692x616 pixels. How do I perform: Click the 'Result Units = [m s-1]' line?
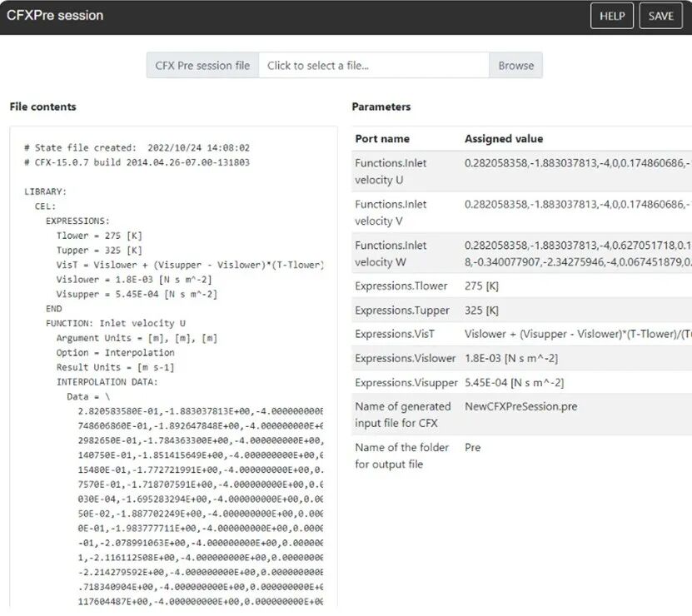pyautogui.click(x=115, y=367)
